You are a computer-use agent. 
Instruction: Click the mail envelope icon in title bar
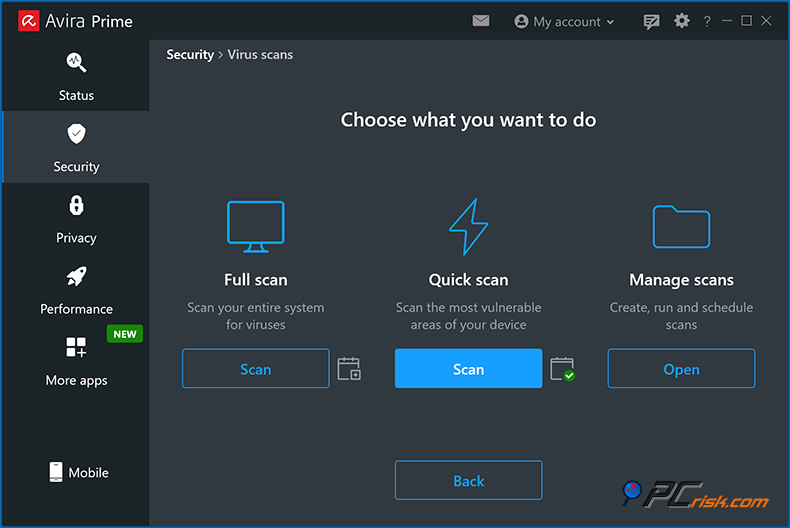point(481,21)
